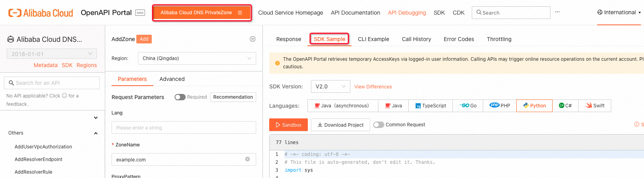644x178 pixels.
Task: Click the Add tag next to AddZone
Action: 144,39
